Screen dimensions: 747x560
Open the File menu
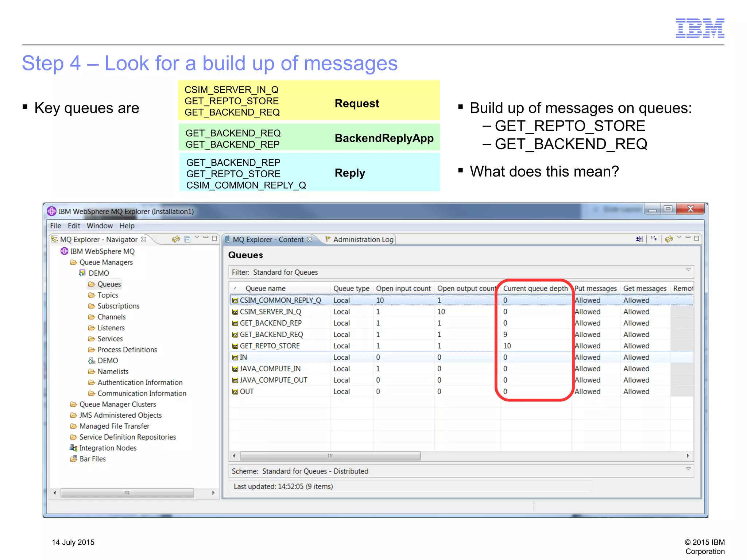coord(55,226)
